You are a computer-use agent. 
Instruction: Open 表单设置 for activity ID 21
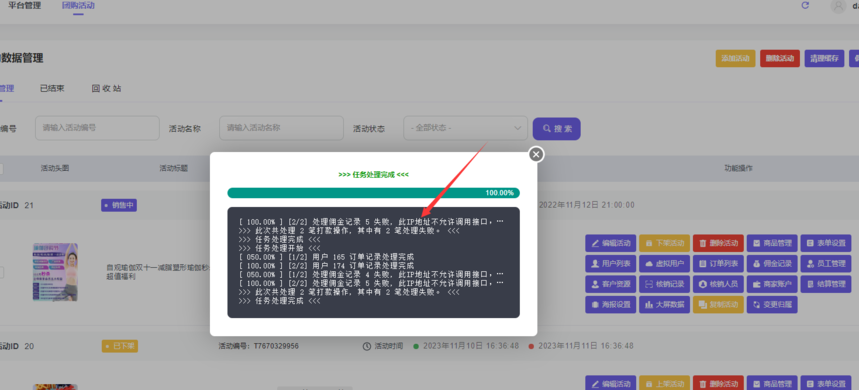(826, 243)
